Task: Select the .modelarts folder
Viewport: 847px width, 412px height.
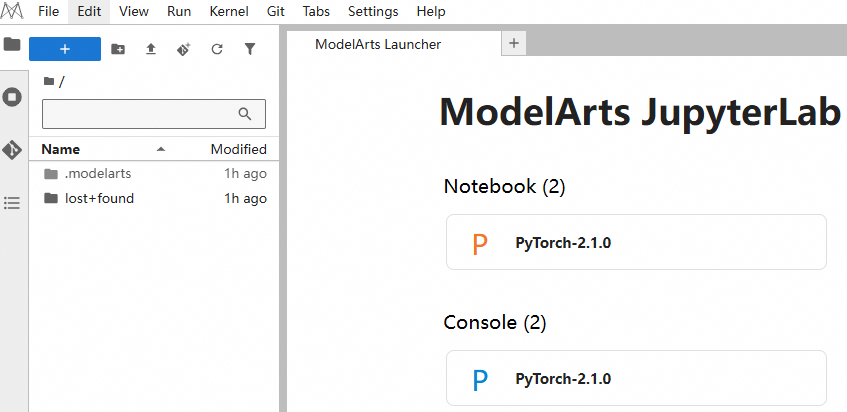Action: coord(154,174)
